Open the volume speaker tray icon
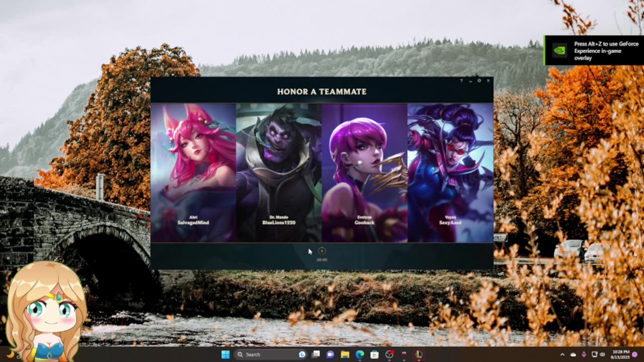The width and height of the screenshot is (644, 362). coord(603,354)
